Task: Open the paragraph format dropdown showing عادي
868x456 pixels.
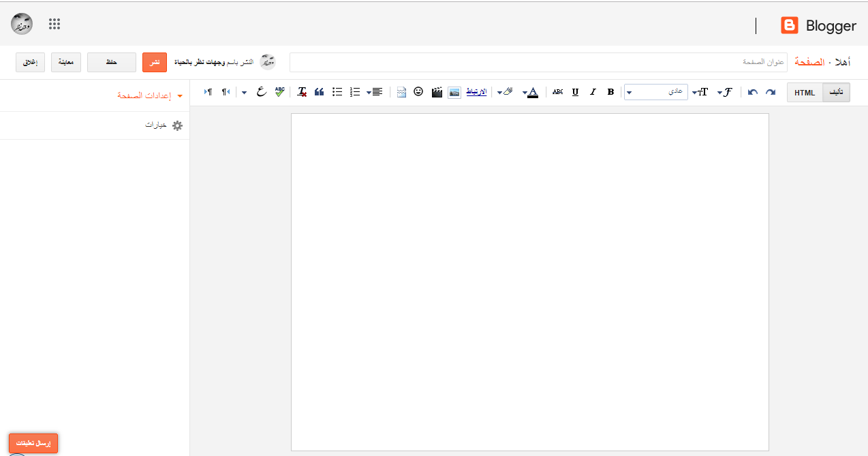Action: click(656, 92)
